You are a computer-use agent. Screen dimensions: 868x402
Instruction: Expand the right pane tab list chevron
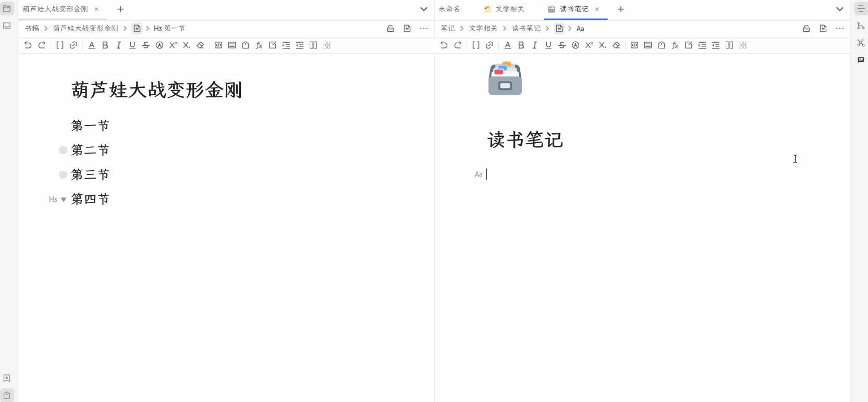pyautogui.click(x=840, y=9)
